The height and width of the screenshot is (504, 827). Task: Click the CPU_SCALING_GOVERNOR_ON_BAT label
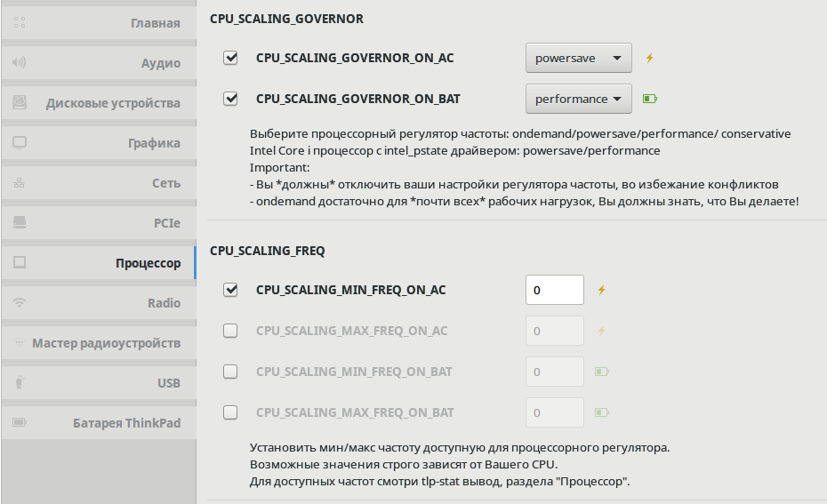click(x=358, y=100)
